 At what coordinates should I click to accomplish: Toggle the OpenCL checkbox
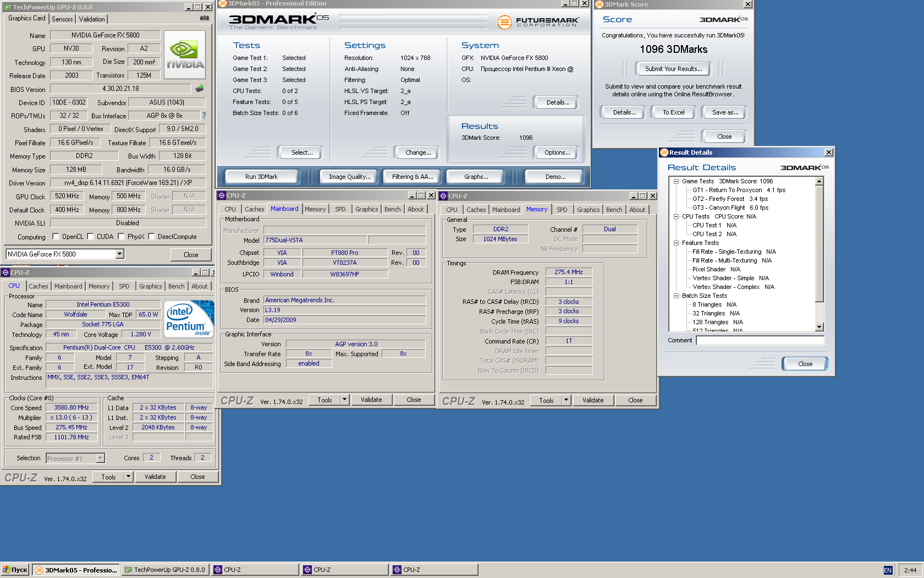pyautogui.click(x=56, y=237)
